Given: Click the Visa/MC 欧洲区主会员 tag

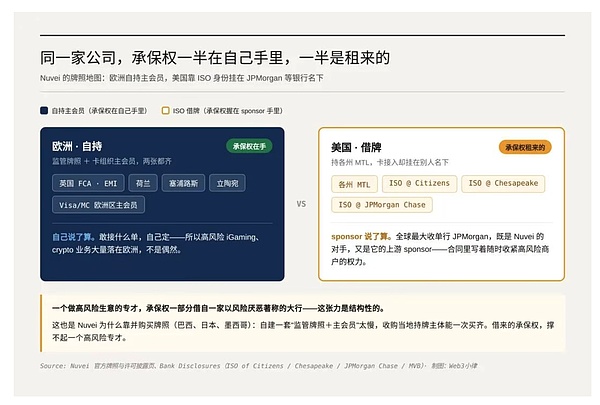Looking at the screenshot, I should pos(98,205).
